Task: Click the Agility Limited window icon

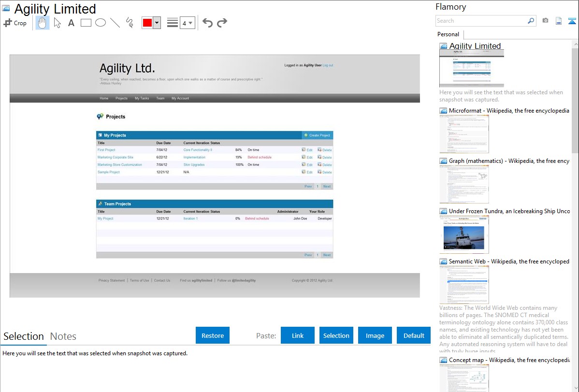Action: click(6, 8)
